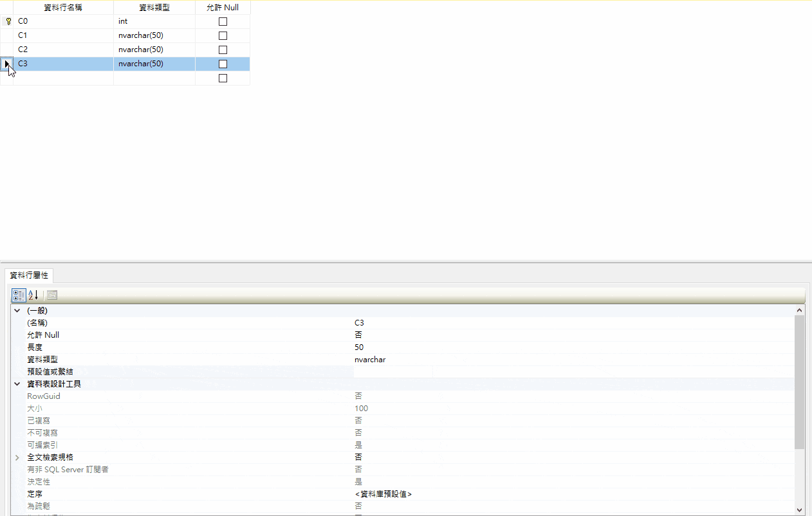Enable Allow Null for column C1
This screenshot has width=812, height=516.
(223, 35)
